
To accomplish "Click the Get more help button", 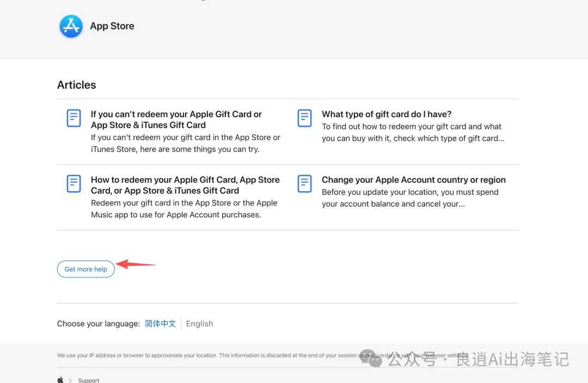I will point(86,269).
